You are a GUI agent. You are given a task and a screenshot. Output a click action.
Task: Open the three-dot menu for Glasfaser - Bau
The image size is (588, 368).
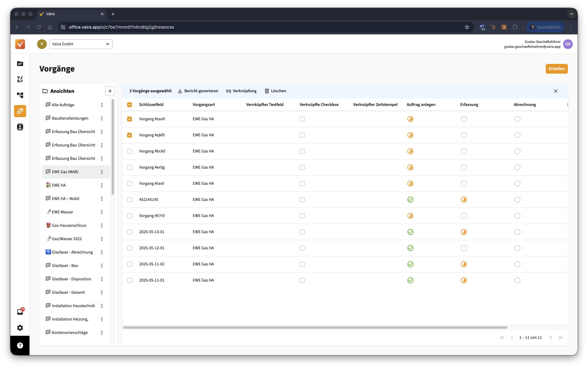(x=102, y=266)
